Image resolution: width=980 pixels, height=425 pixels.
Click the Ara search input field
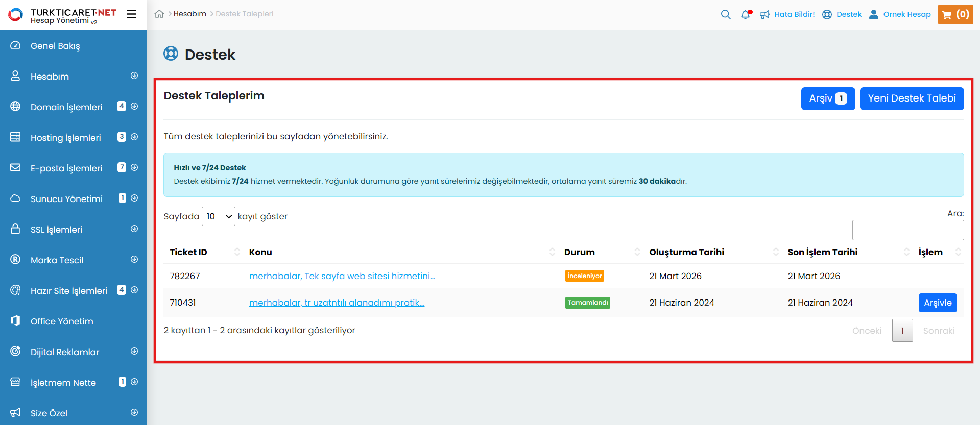tap(907, 230)
